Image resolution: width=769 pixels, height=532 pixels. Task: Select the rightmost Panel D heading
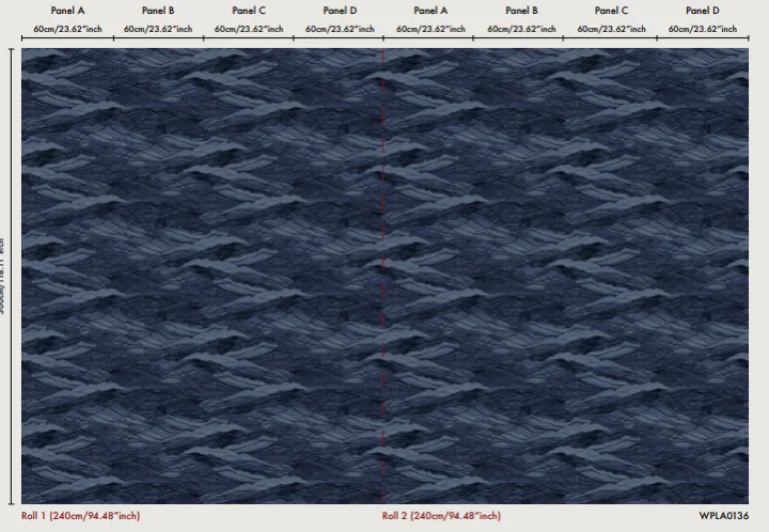click(703, 11)
